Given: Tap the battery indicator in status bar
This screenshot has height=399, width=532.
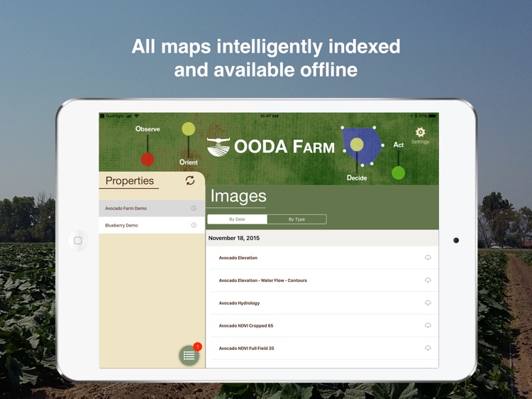Looking at the screenshot, I should [432, 116].
